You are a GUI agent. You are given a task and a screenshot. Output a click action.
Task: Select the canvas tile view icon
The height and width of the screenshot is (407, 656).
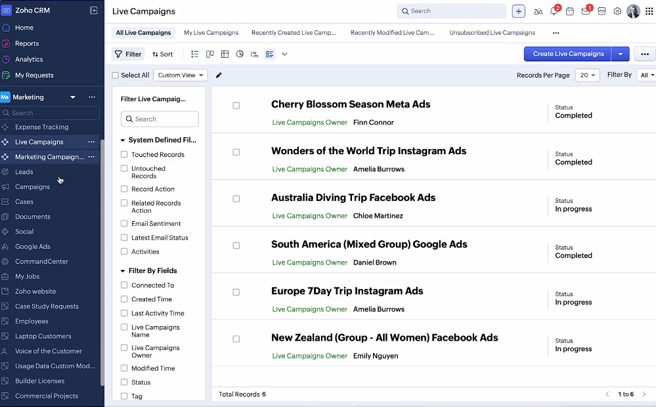click(269, 54)
